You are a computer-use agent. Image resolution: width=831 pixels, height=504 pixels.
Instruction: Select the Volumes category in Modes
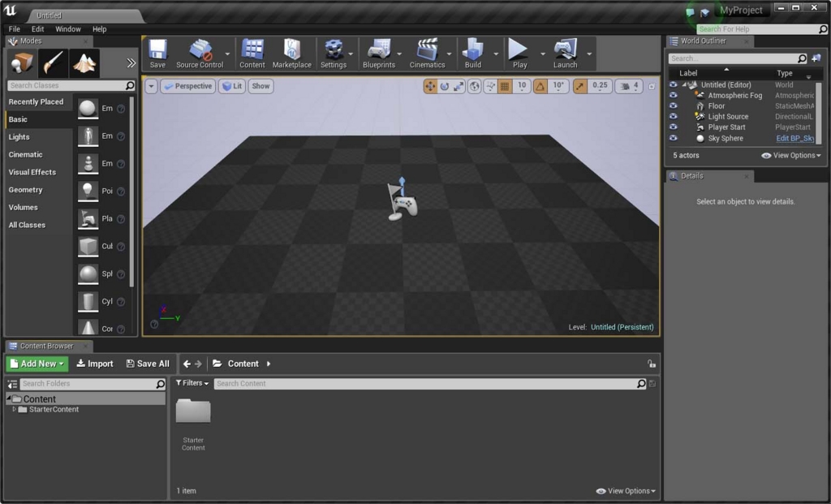point(24,207)
